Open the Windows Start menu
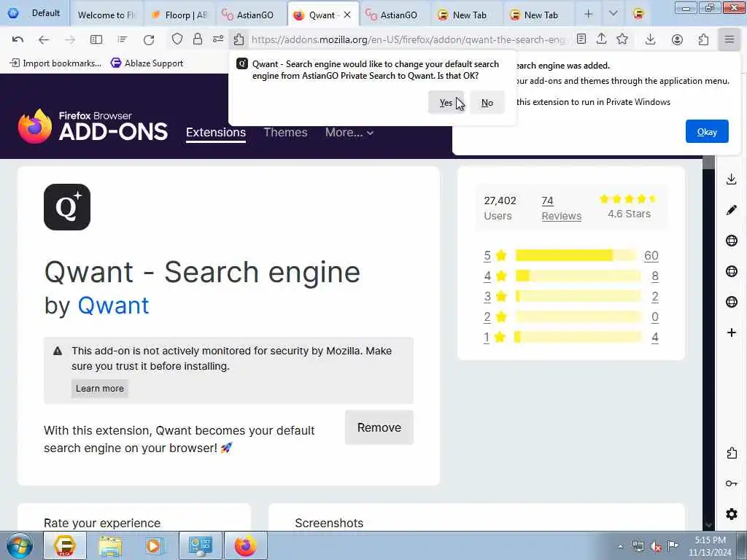Screen dimensions: 747x560 20,545
